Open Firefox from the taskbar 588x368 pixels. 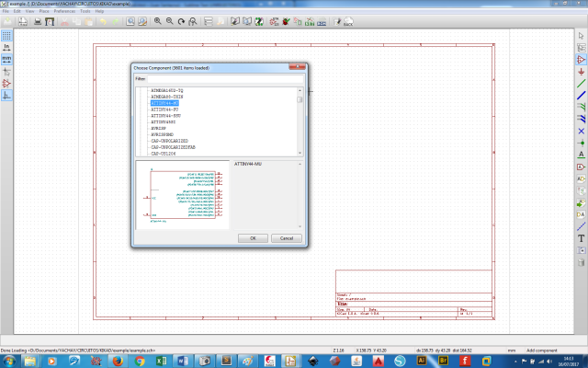(118, 362)
